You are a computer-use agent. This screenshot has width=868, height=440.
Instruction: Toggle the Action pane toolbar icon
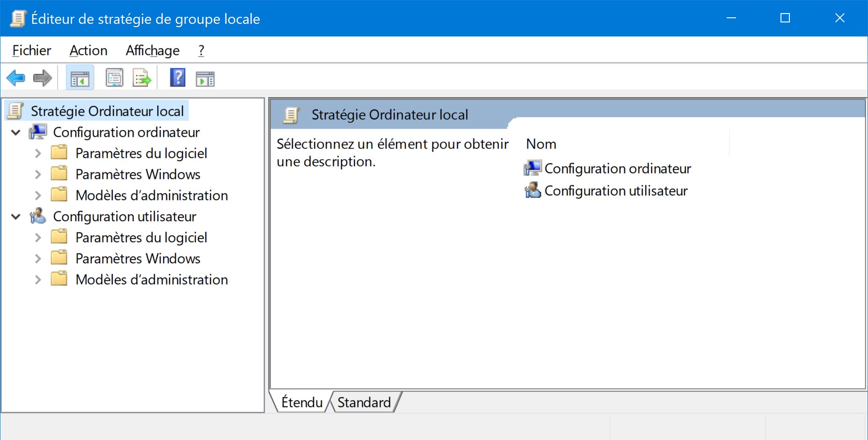pos(205,79)
